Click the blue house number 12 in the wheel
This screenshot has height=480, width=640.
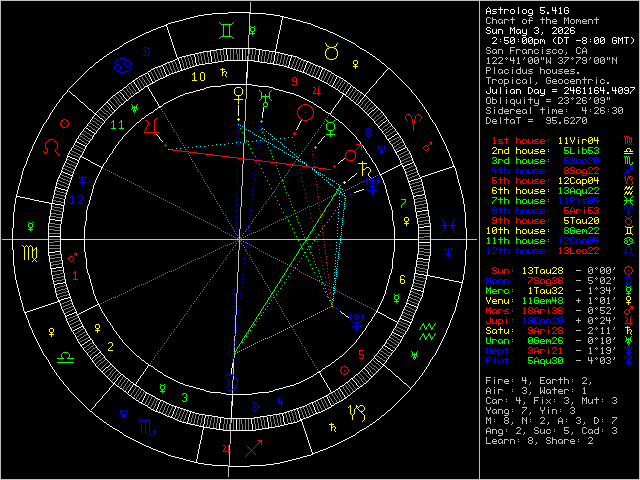[76, 200]
